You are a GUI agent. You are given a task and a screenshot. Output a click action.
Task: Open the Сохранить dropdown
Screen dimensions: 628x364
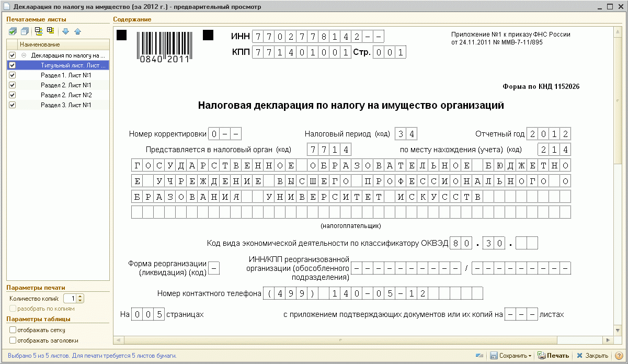tap(510, 356)
